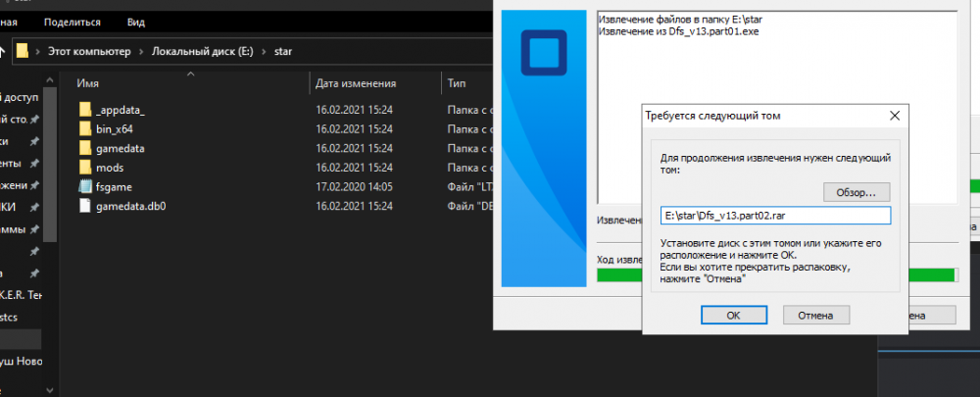This screenshot has height=397, width=980.
Task: Click the volume path input field
Action: [775, 216]
